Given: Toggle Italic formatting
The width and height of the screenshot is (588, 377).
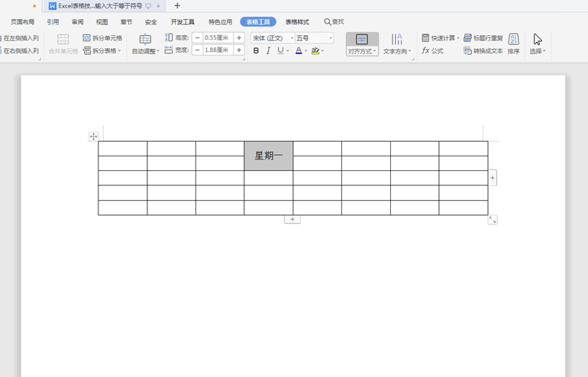Looking at the screenshot, I should (268, 50).
